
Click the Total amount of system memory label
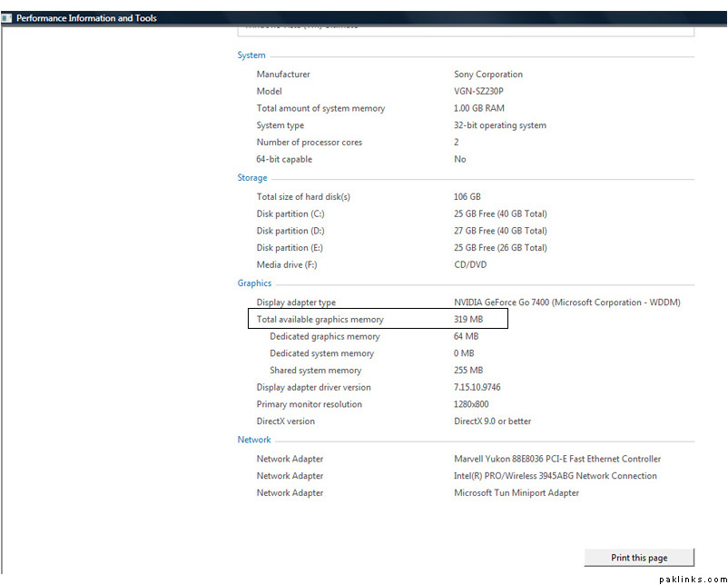coord(320,109)
